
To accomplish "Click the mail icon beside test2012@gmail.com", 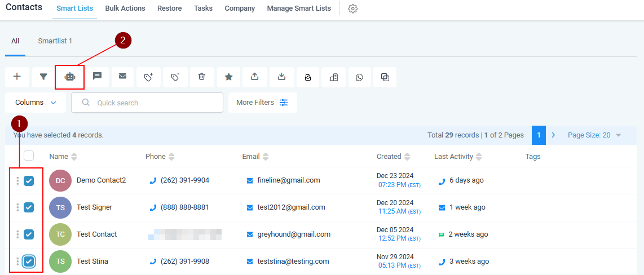I will tap(250, 208).
